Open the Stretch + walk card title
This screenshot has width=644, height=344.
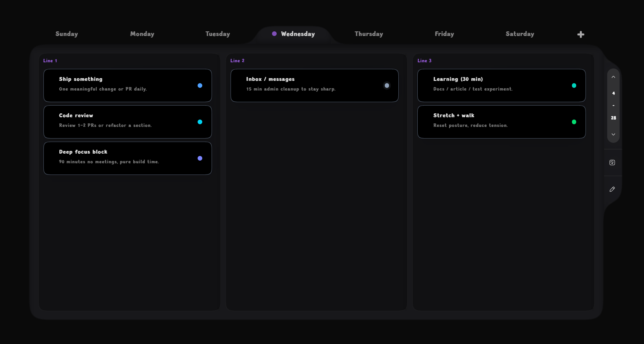454,115
